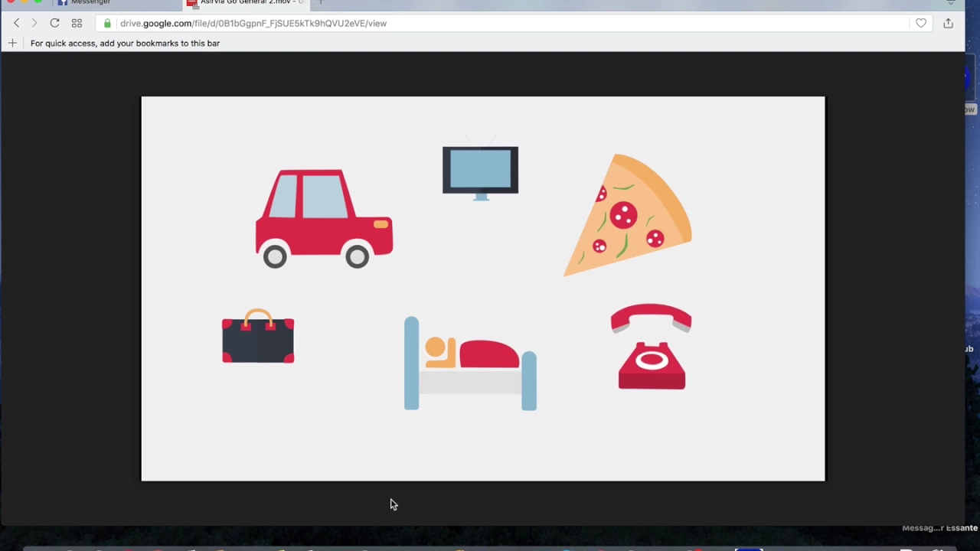The height and width of the screenshot is (551, 980).
Task: Open the share icon in the toolbar
Action: coord(948,23)
